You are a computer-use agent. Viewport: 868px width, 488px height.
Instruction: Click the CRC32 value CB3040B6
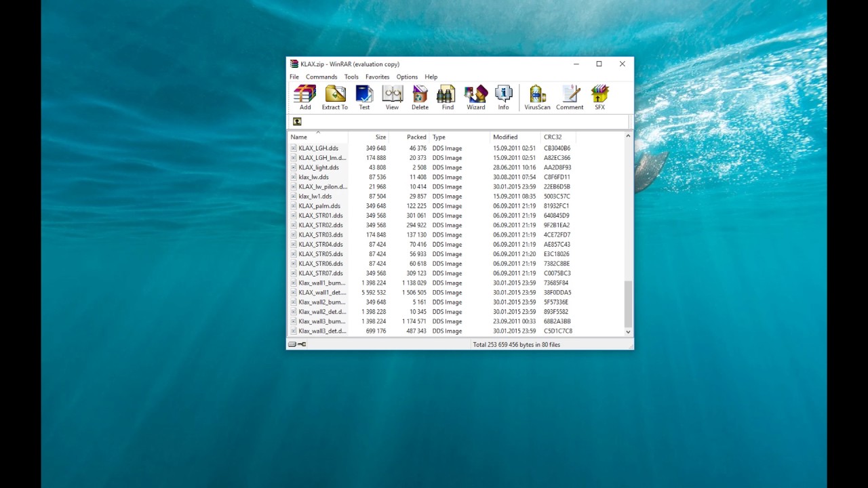557,148
